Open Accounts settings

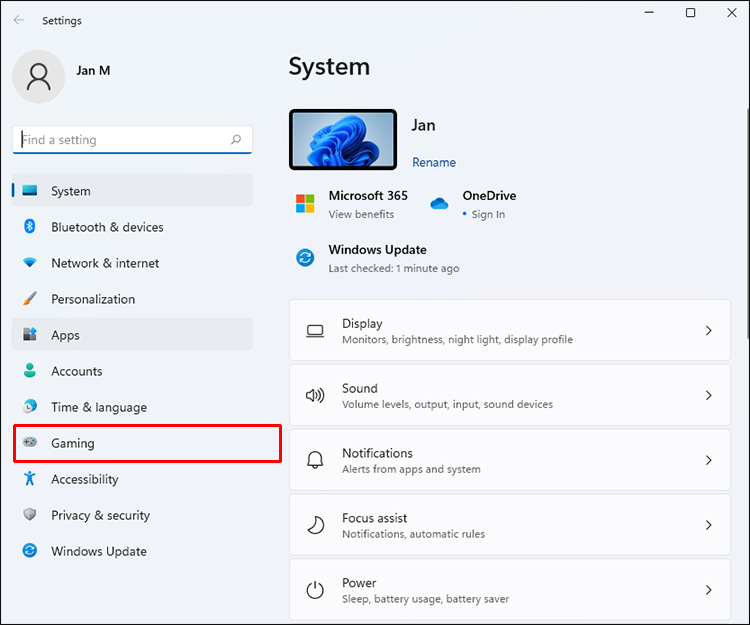132,371
